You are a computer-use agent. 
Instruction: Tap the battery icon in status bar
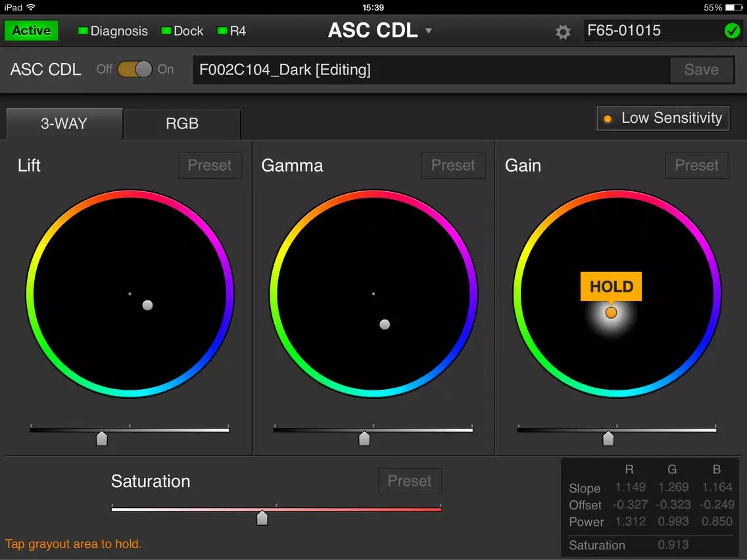point(733,7)
